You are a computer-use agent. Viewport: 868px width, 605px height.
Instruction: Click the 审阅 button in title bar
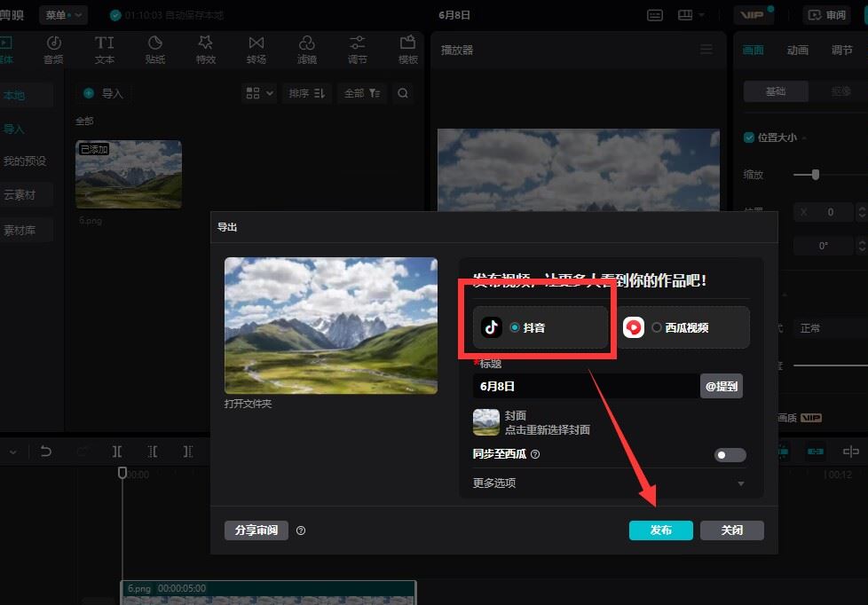tap(827, 15)
